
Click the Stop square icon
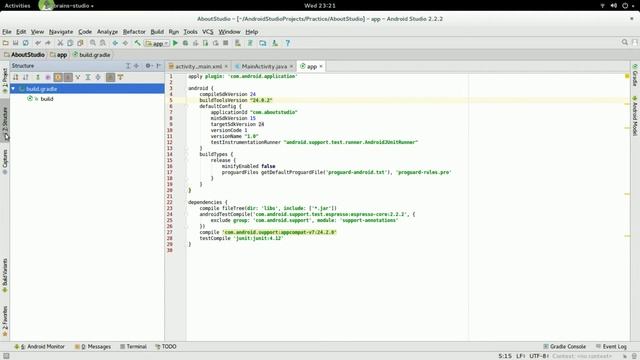click(225, 43)
